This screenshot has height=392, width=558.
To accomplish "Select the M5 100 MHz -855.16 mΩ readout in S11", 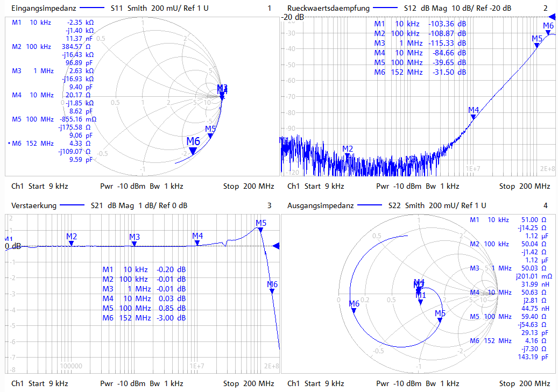I will click(x=54, y=119).
